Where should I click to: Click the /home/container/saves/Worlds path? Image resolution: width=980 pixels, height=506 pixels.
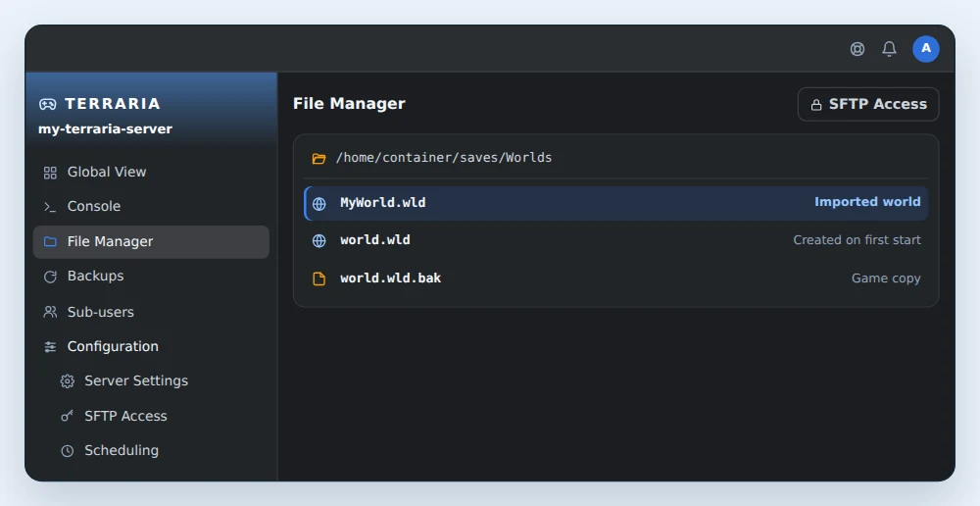pos(444,158)
